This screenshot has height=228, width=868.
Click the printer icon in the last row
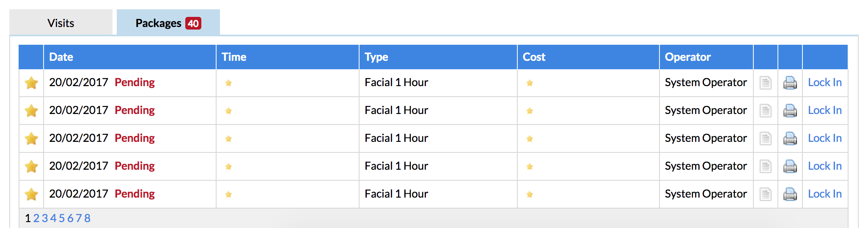click(790, 194)
